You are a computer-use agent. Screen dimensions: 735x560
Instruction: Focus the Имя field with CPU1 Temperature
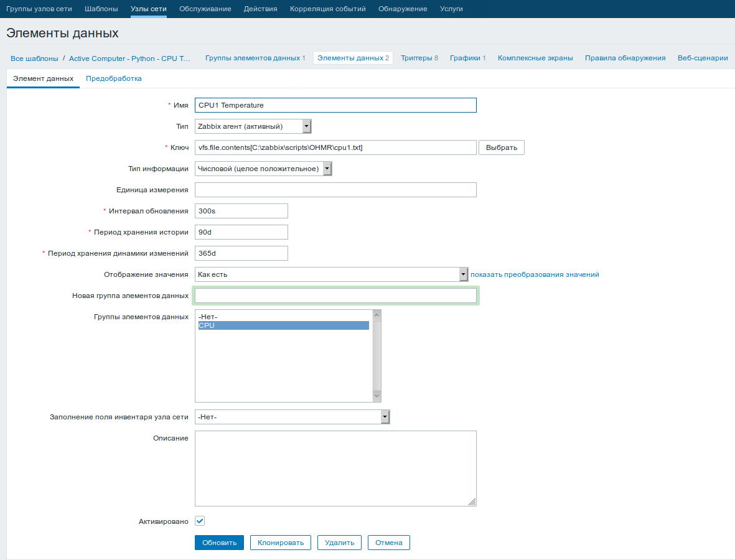[335, 105]
